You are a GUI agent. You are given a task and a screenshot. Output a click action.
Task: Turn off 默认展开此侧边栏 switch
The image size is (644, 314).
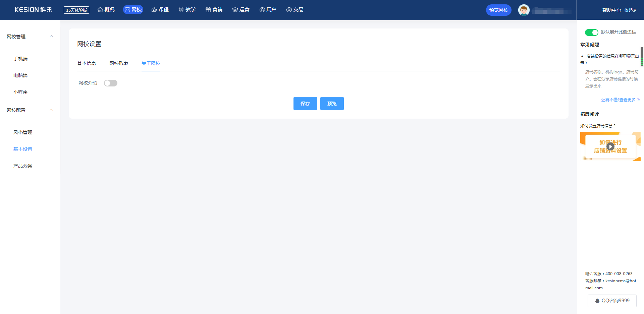(591, 32)
